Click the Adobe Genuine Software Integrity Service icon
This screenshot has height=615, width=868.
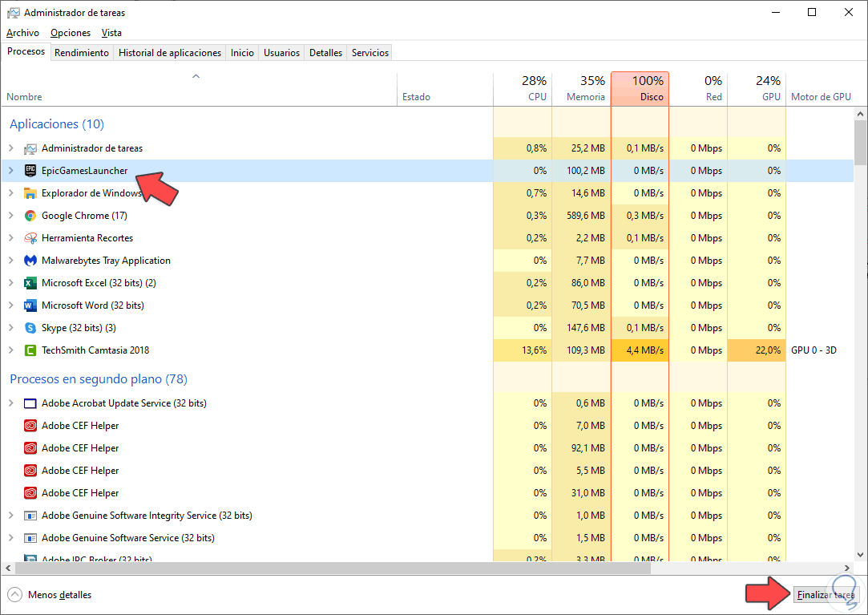30,516
